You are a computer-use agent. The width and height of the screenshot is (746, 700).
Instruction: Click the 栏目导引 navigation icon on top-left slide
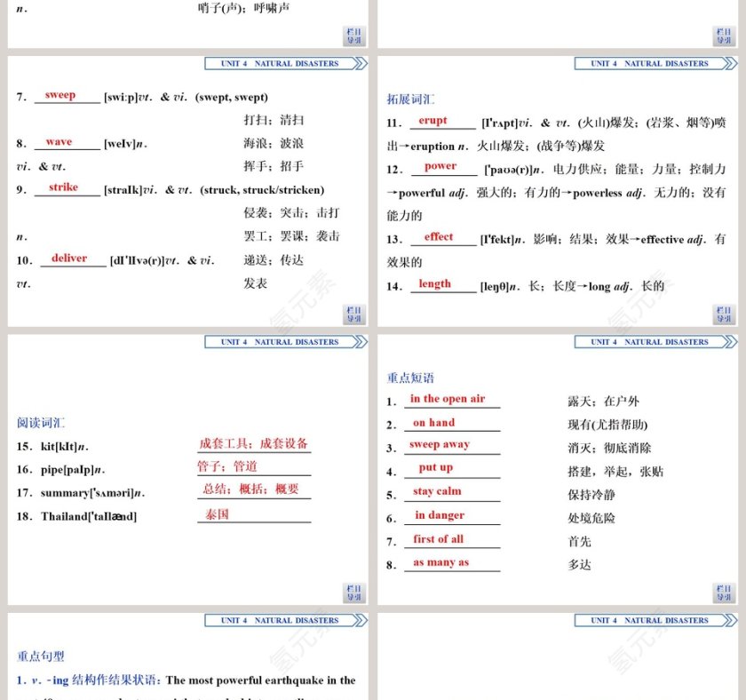(353, 36)
